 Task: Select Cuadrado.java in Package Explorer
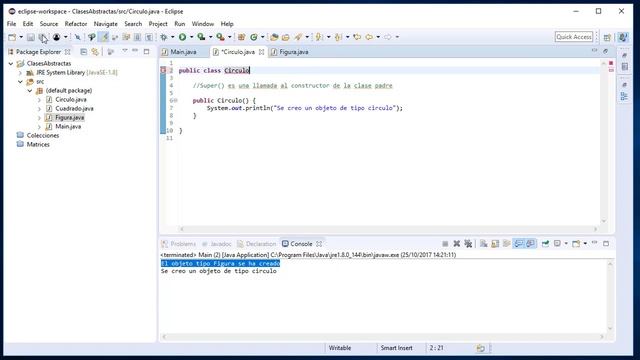point(74,109)
